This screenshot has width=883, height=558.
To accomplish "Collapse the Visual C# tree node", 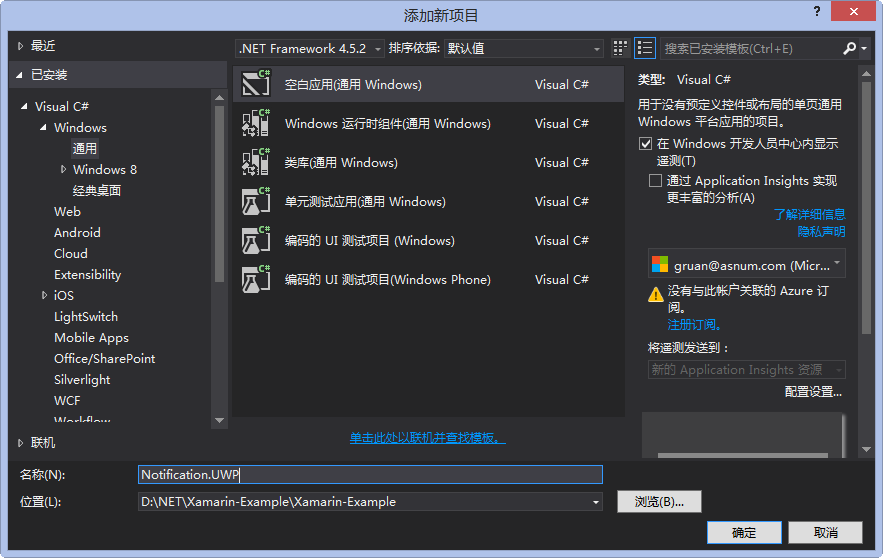I will point(24,106).
